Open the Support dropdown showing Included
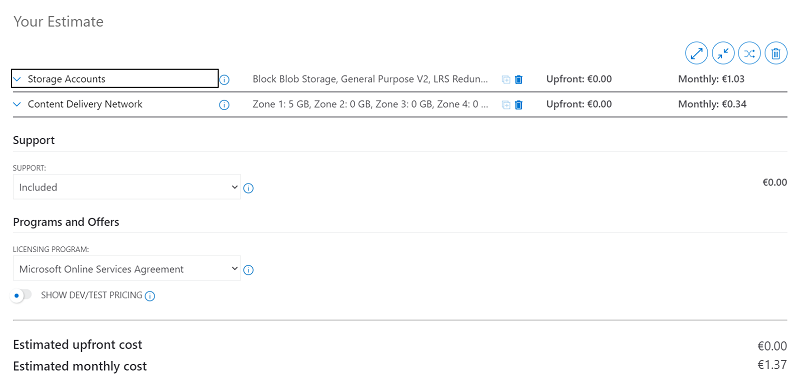800x374 pixels. point(127,187)
